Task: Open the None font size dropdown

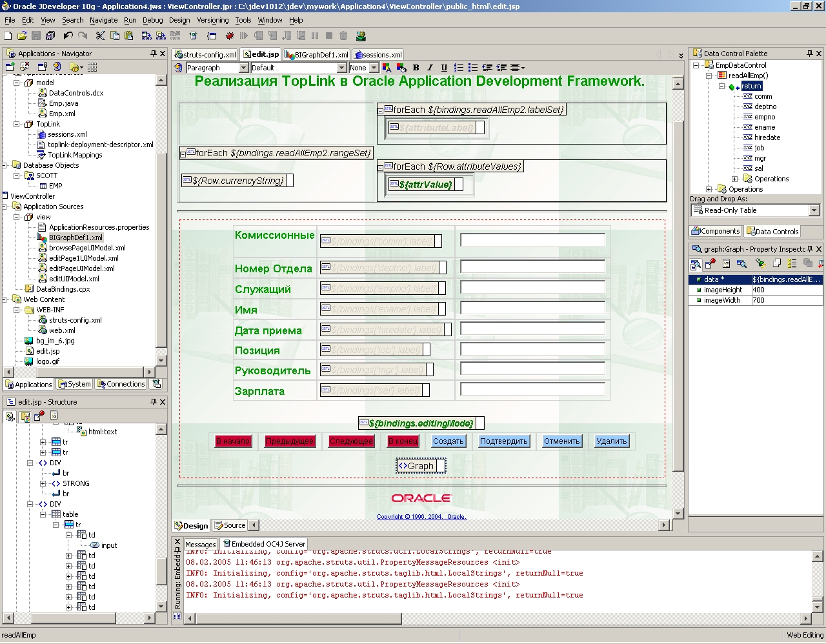Action: (x=374, y=68)
